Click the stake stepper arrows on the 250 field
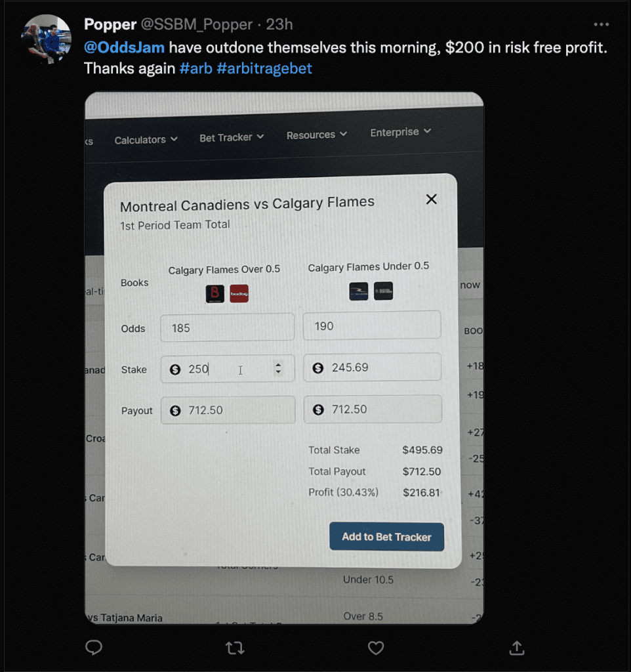The image size is (631, 672). tap(279, 368)
